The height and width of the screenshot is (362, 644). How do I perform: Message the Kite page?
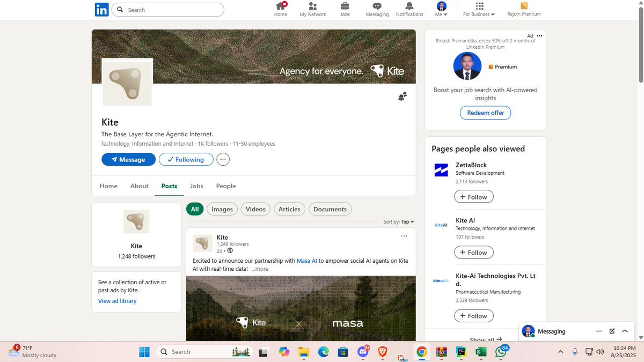click(x=128, y=159)
